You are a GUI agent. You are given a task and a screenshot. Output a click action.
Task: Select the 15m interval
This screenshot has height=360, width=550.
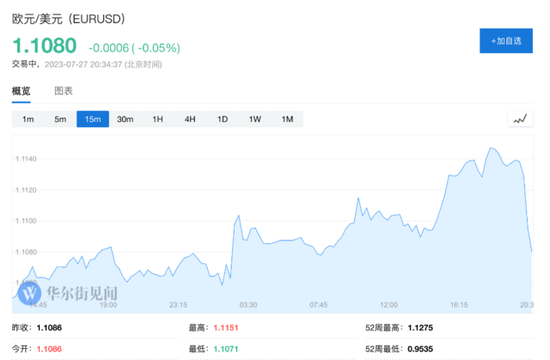pos(93,119)
